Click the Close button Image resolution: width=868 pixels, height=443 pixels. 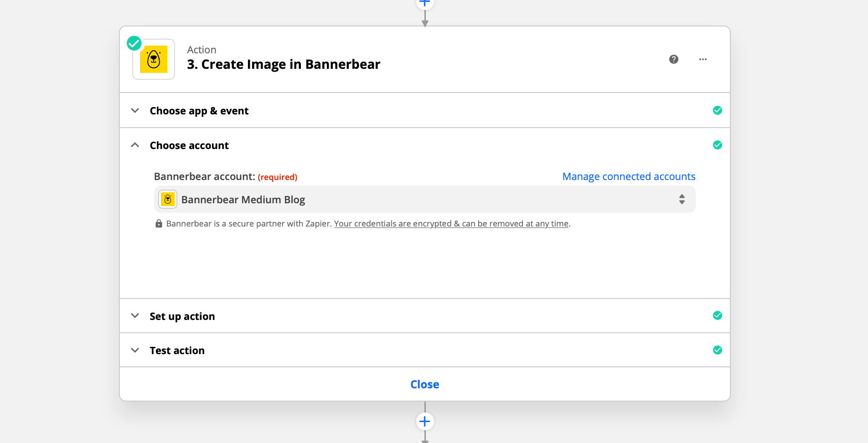coord(424,384)
